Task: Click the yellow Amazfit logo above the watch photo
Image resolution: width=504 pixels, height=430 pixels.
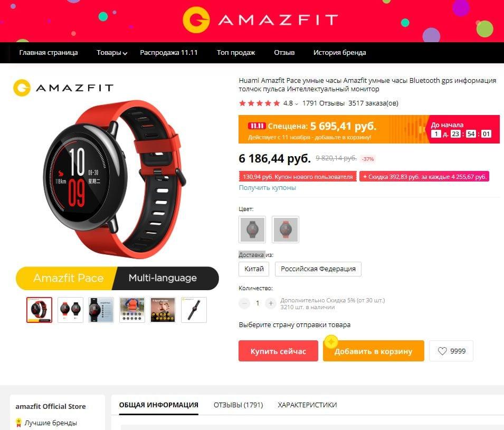Action: click(x=63, y=88)
